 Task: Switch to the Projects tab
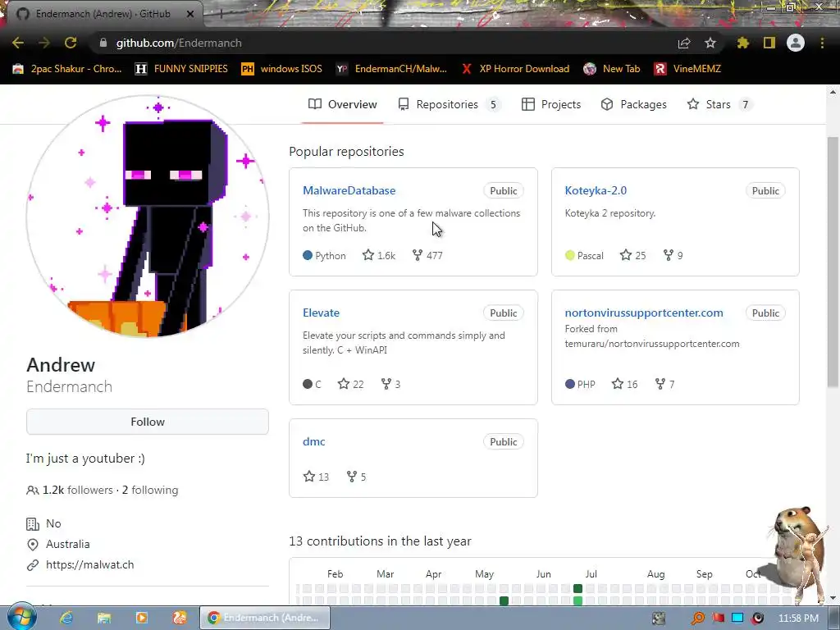550,104
